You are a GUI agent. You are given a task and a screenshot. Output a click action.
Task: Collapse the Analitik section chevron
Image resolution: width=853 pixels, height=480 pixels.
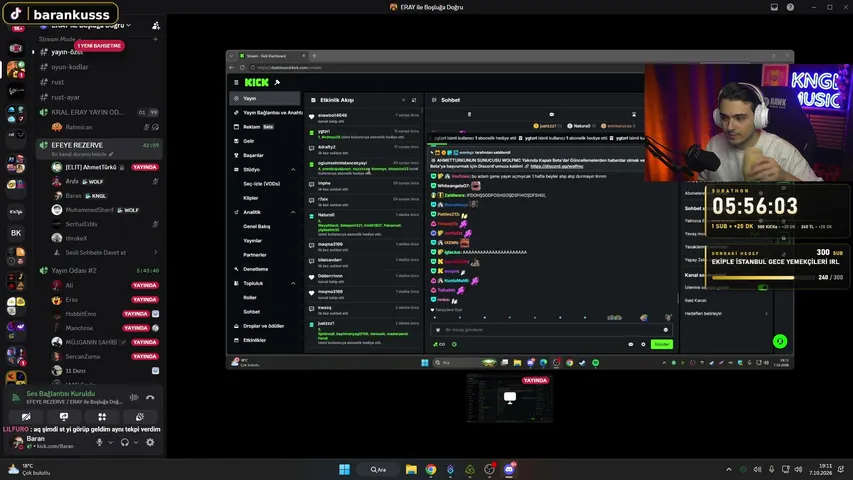[293, 212]
